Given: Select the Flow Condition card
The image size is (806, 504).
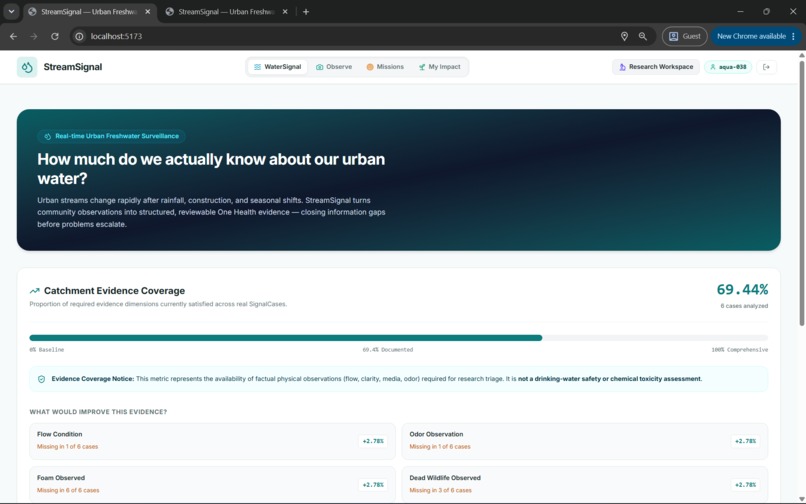Looking at the screenshot, I should (x=212, y=441).
